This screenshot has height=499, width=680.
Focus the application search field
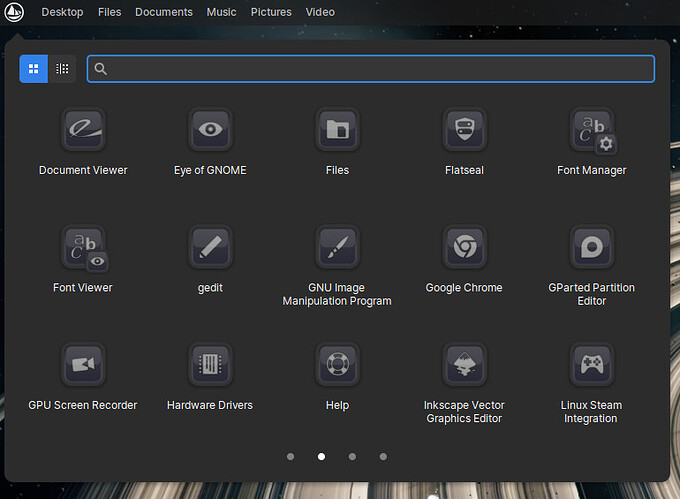tap(371, 68)
